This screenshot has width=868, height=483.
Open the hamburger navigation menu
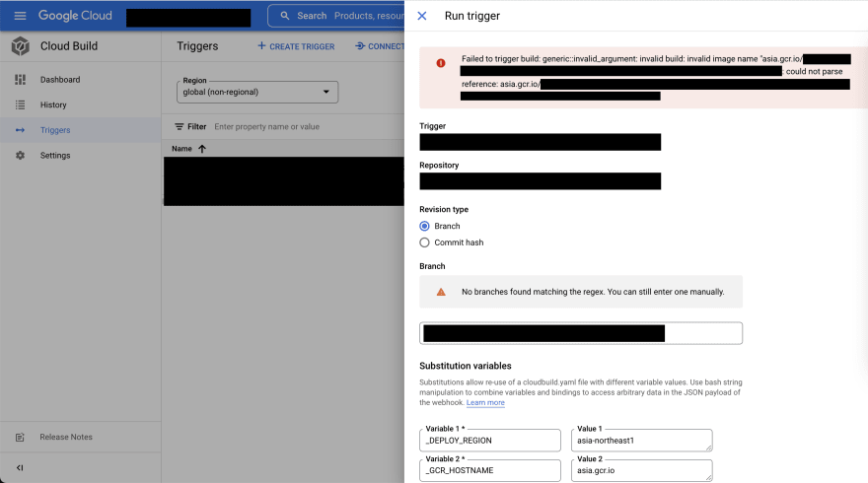tap(20, 16)
